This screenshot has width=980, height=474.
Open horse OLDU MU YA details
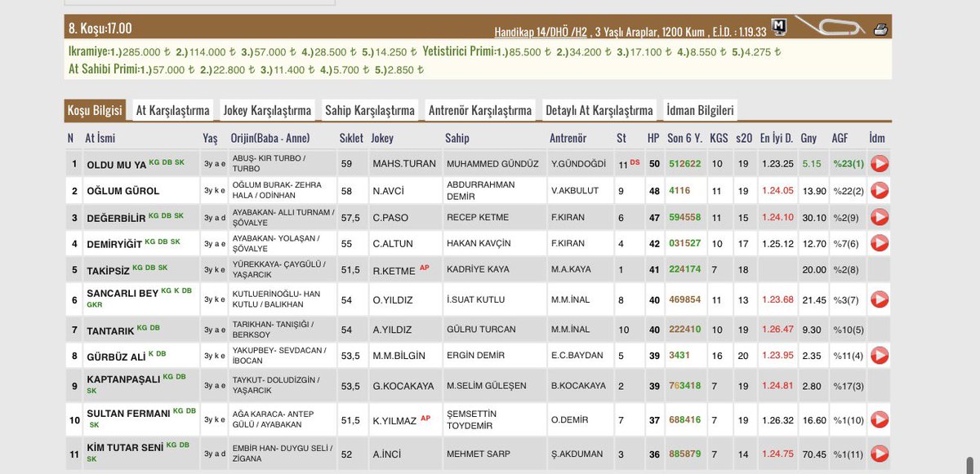click(116, 164)
